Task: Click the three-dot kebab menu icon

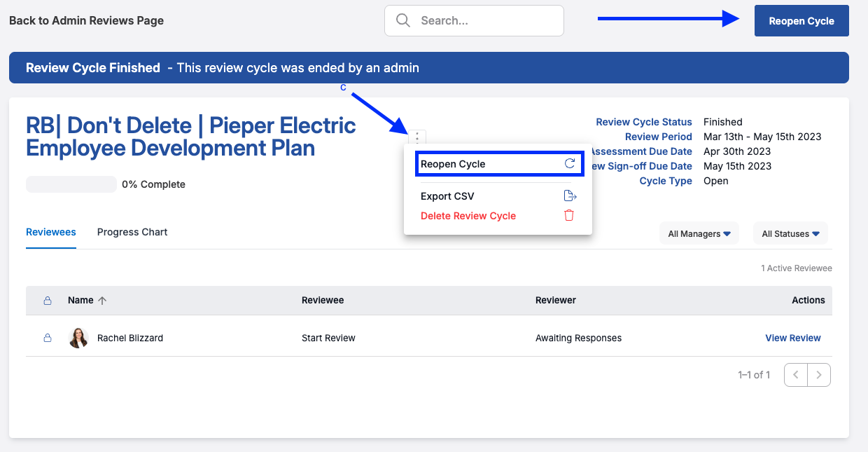Action: [x=417, y=137]
